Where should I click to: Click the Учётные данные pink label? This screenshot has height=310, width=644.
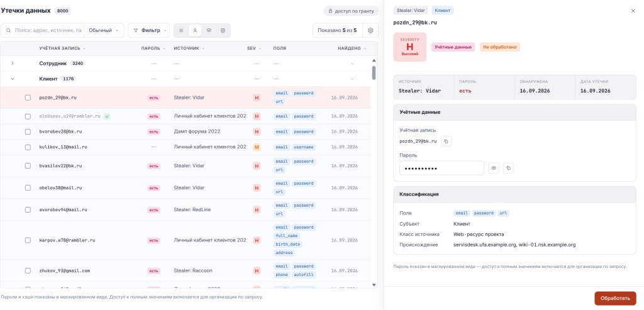[x=453, y=47]
